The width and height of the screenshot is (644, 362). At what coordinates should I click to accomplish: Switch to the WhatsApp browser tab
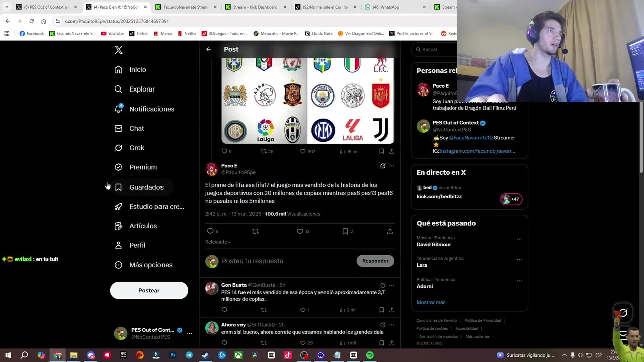[x=395, y=7]
